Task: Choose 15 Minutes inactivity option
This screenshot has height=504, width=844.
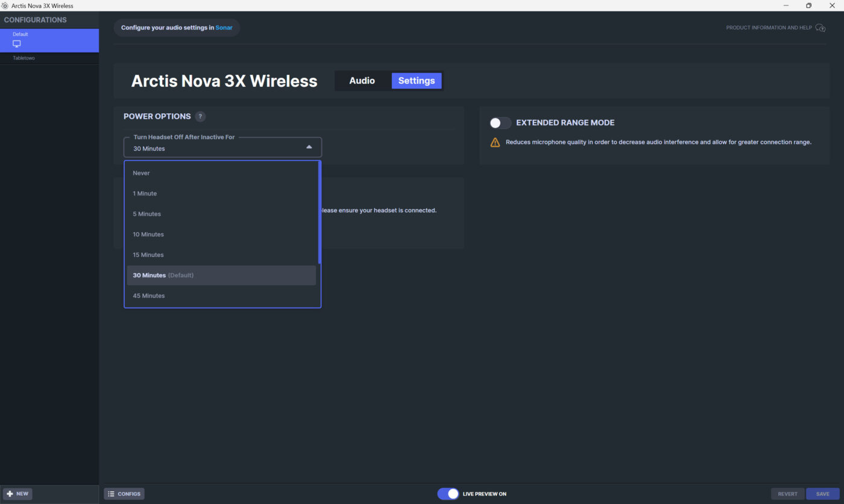Action: click(x=221, y=255)
